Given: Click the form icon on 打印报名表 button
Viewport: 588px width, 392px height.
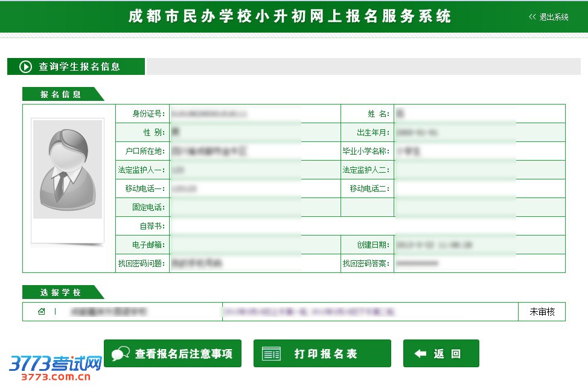Looking at the screenshot, I should click(271, 354).
